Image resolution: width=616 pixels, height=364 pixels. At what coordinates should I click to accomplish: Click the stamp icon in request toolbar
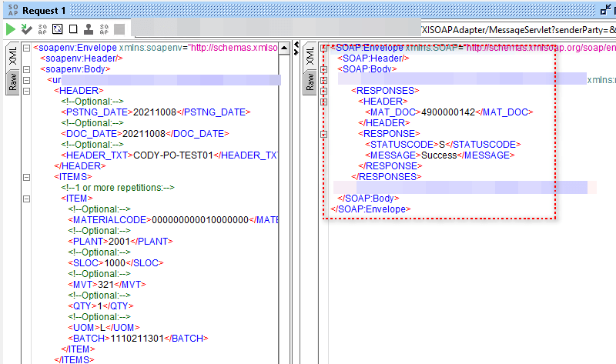(x=89, y=29)
